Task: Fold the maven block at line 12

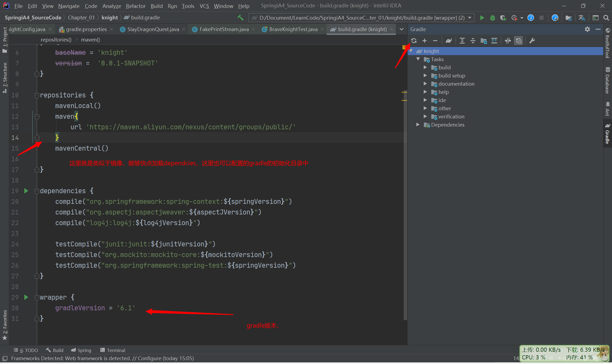Action: click(x=37, y=117)
